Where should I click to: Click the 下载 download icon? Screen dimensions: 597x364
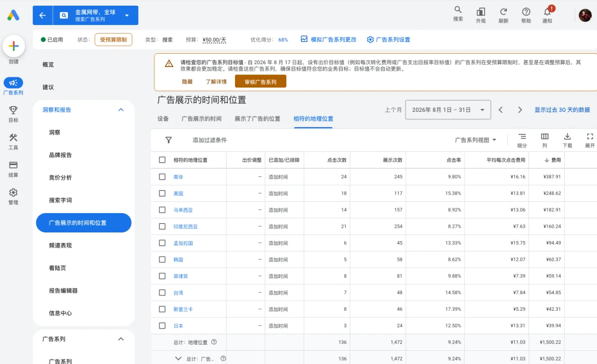(x=567, y=136)
